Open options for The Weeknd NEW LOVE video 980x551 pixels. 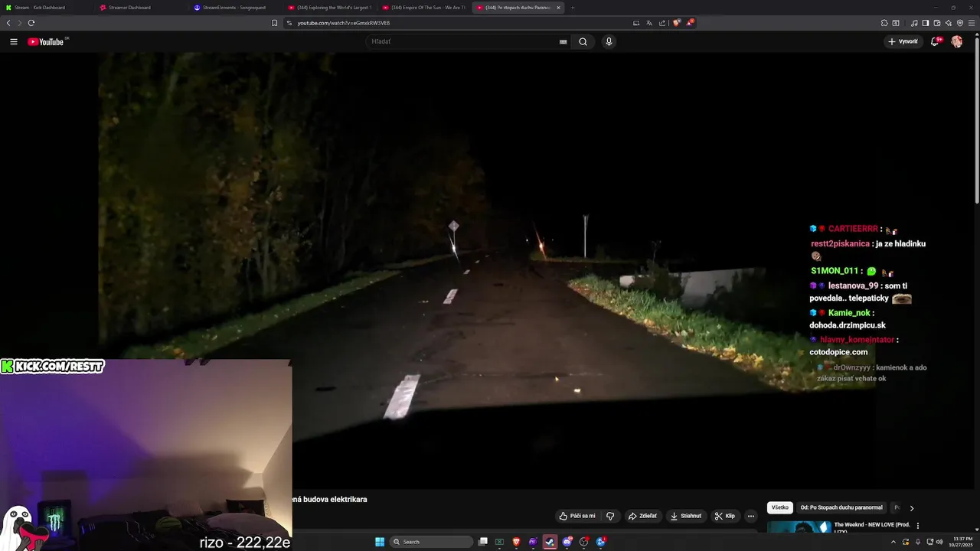918,526
